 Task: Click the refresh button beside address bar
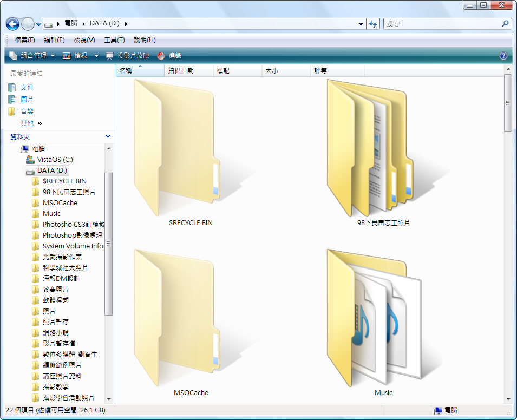pos(373,24)
